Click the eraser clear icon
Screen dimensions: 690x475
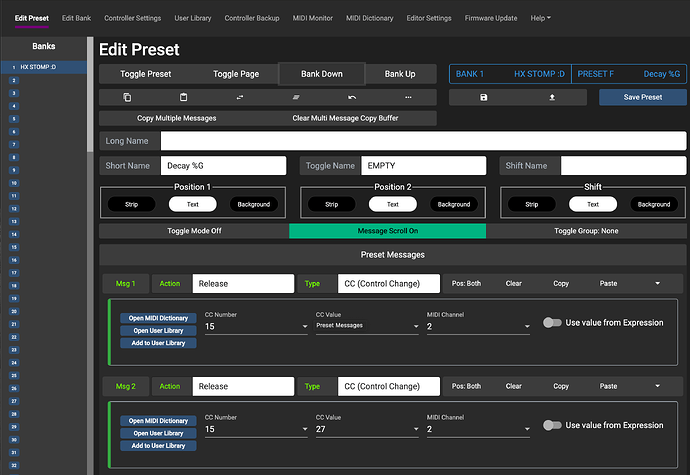pos(296,97)
